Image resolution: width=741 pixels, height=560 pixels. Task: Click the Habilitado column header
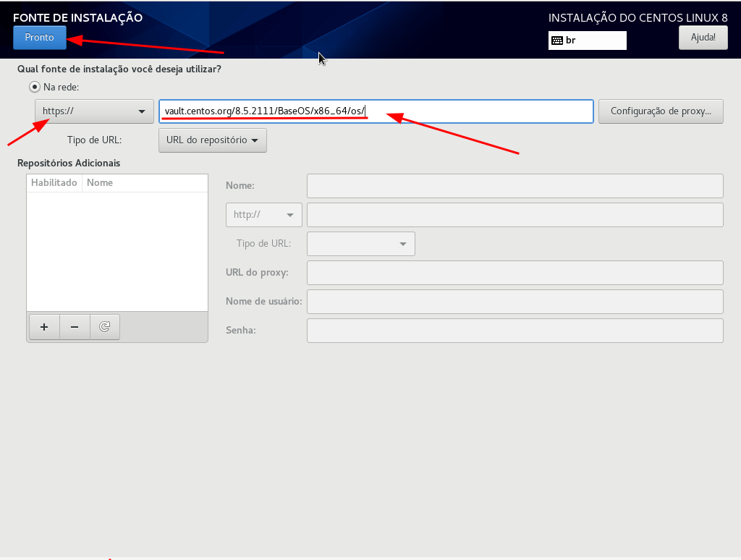[x=54, y=183]
